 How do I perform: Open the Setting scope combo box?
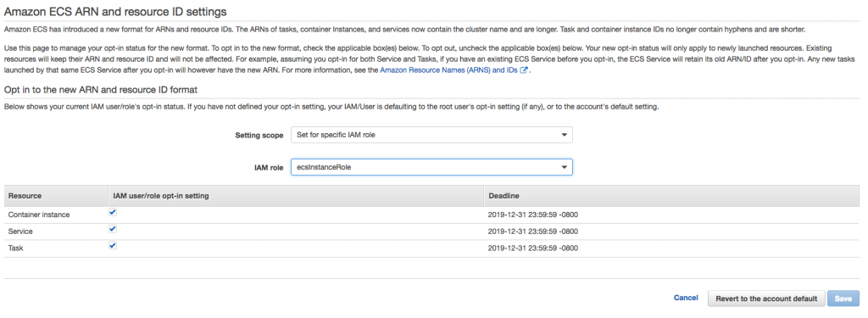[431, 135]
